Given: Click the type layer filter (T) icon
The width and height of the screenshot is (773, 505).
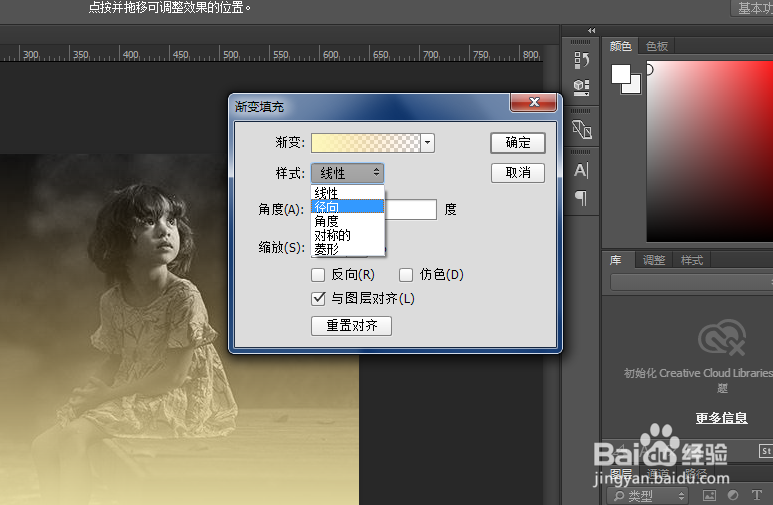Looking at the screenshot, I should pyautogui.click(x=757, y=495).
